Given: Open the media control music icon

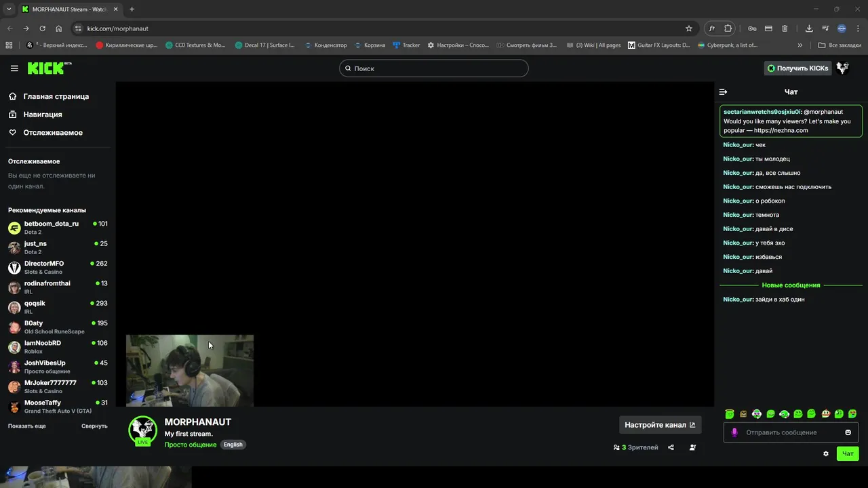Looking at the screenshot, I should pos(825,28).
